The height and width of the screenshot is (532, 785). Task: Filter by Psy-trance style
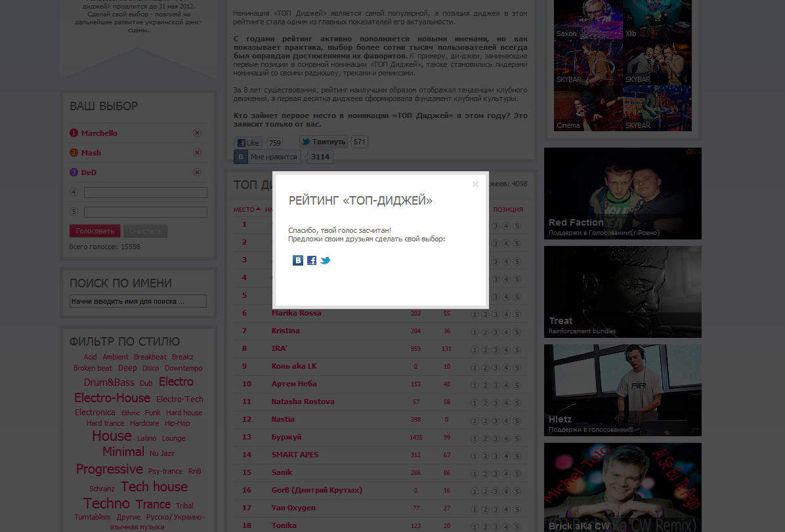coord(165,471)
